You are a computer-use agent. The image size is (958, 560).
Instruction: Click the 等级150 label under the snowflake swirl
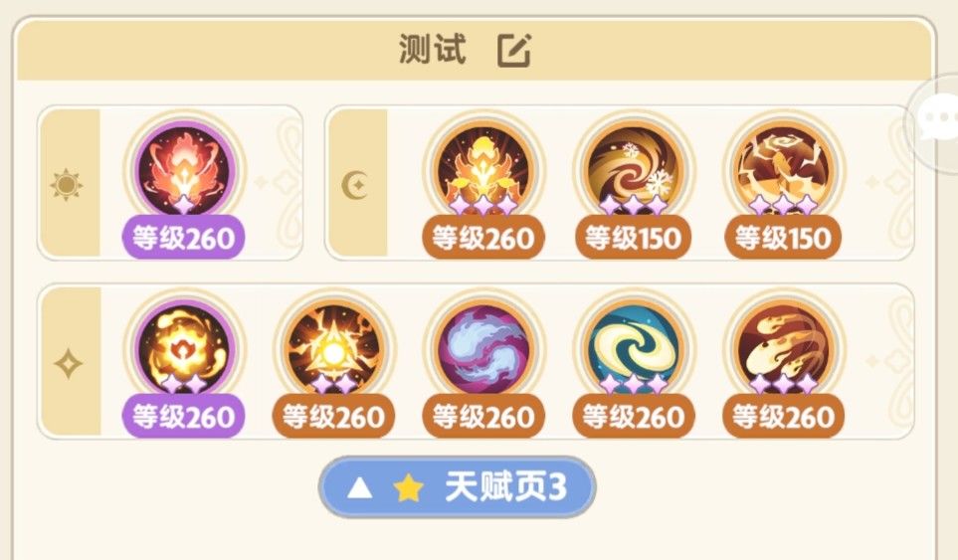pyautogui.click(x=633, y=238)
